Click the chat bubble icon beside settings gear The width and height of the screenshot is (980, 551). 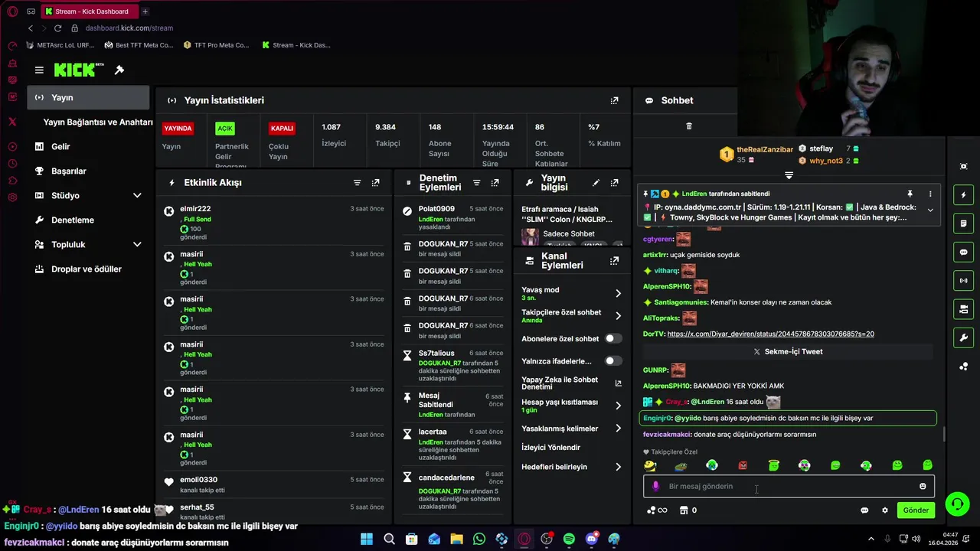click(864, 510)
